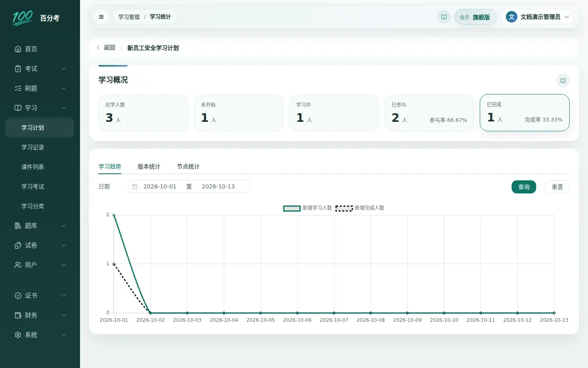
Task: Expand the 刷题 menu chevron
Action: pyautogui.click(x=64, y=88)
